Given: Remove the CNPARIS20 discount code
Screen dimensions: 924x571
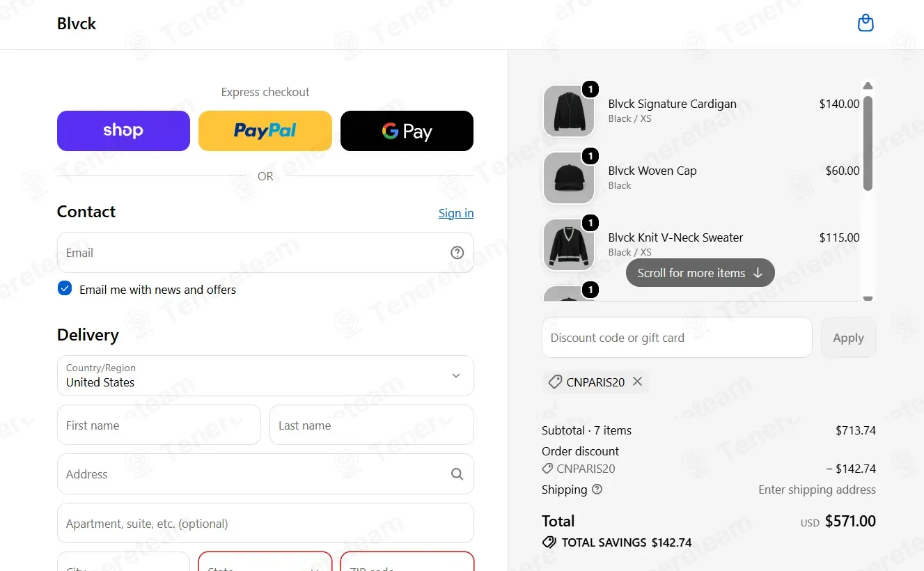Looking at the screenshot, I should coord(637,382).
